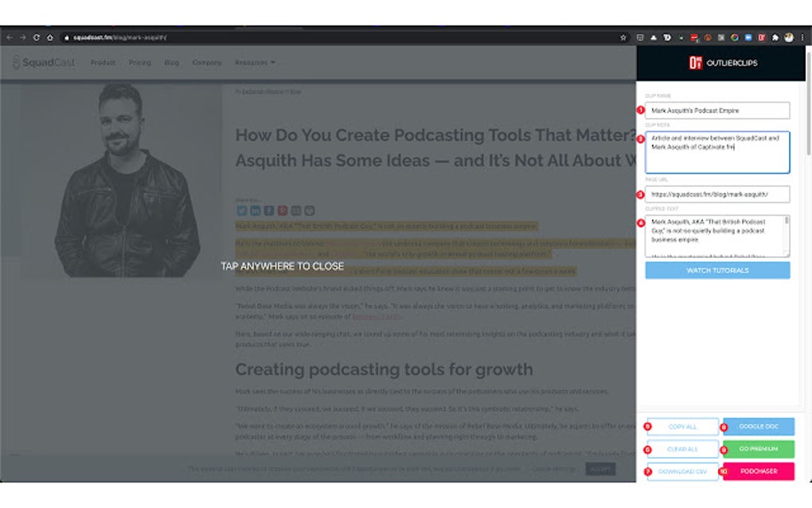Reload the page with the refresh icon

[x=38, y=37]
